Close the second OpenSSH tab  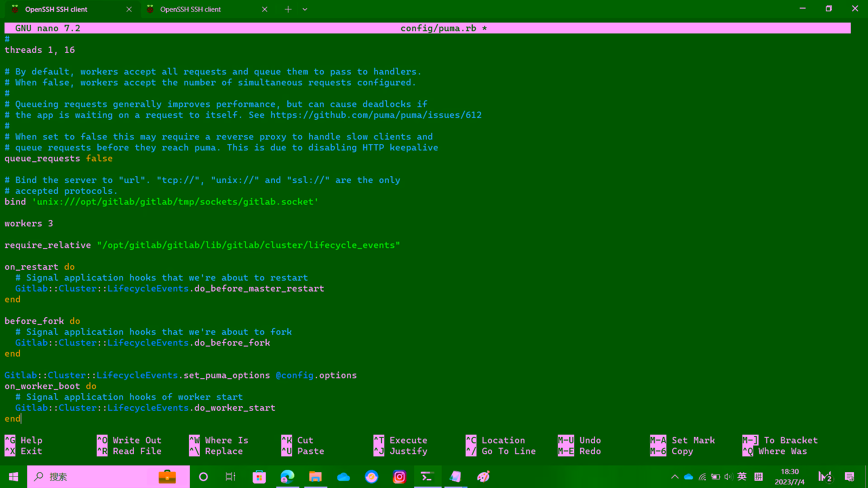265,9
